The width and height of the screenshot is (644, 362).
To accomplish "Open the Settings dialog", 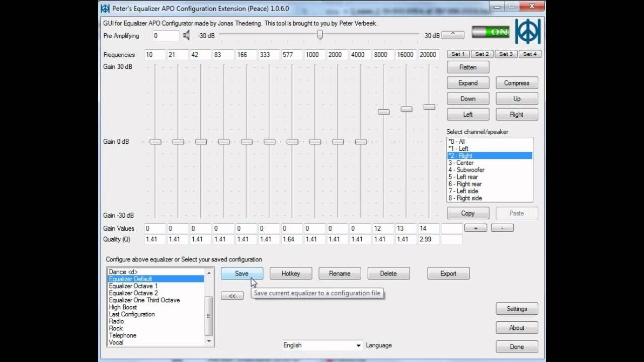I will 517,308.
